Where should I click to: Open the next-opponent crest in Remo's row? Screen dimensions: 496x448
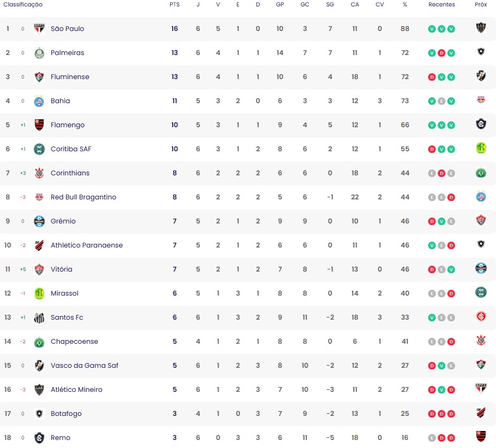pos(480,437)
